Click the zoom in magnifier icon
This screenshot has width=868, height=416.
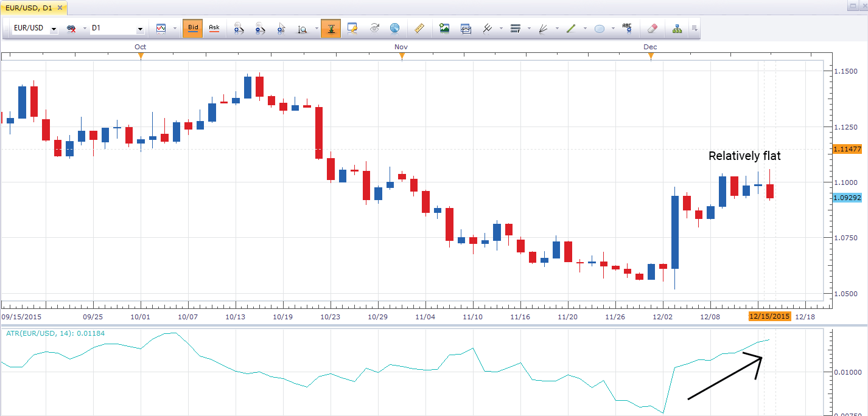tap(239, 28)
